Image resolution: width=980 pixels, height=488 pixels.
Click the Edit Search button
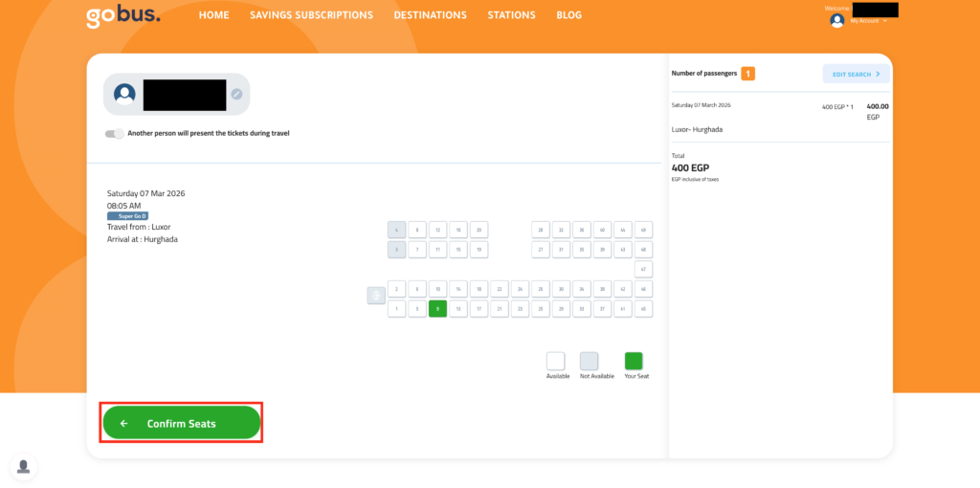point(856,74)
